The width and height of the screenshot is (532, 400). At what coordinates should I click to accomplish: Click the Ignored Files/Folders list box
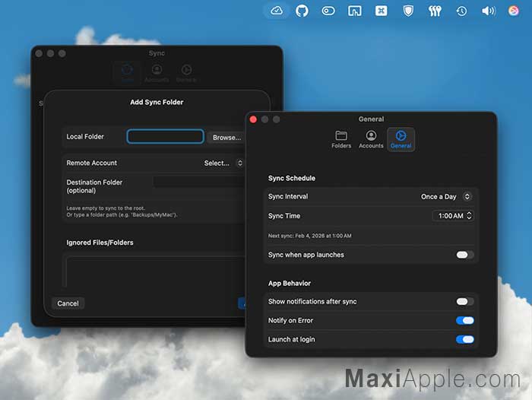click(155, 271)
